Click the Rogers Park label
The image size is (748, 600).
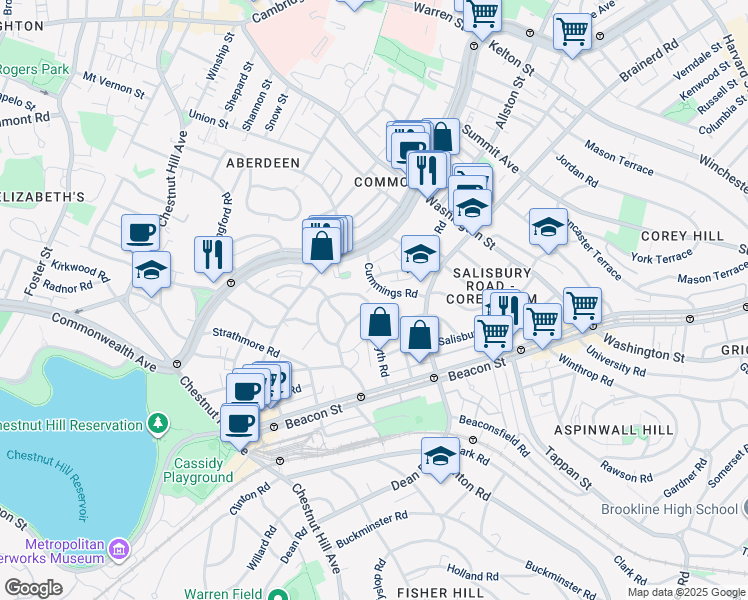tap(34, 69)
